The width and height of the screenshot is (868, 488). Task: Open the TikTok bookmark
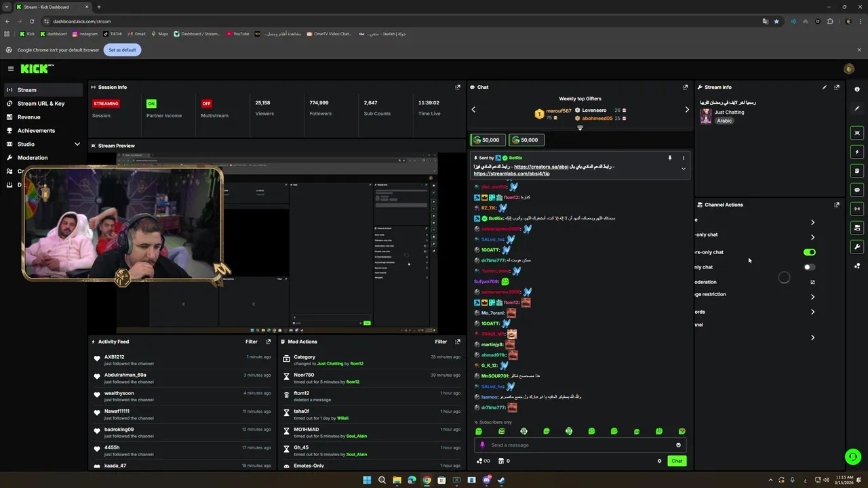pyautogui.click(x=113, y=34)
